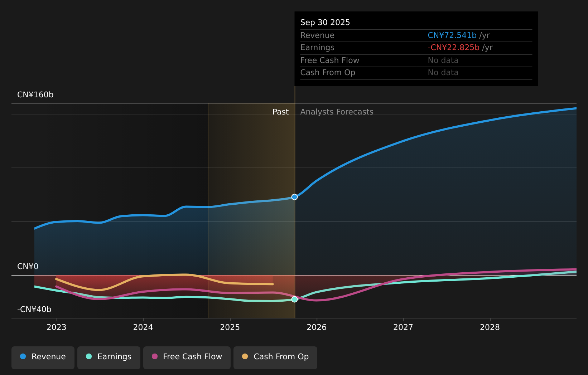Click the teal Earnings legend dot

(x=89, y=356)
